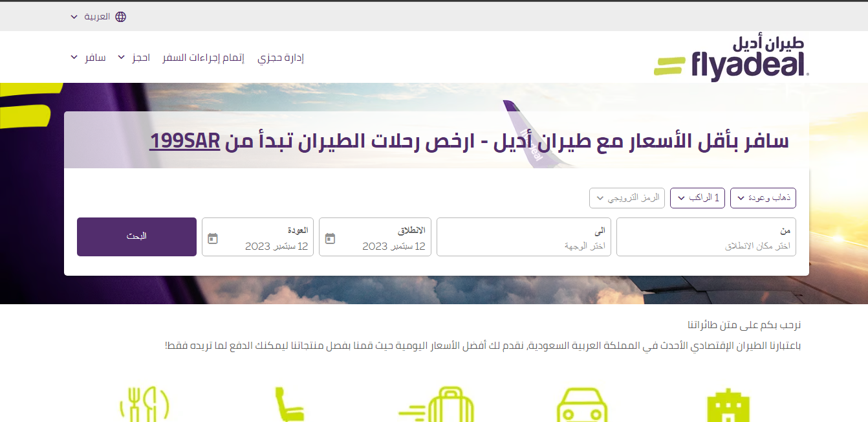The image size is (868, 422).
Task: Click the green luggage icon
Action: click(x=438, y=405)
